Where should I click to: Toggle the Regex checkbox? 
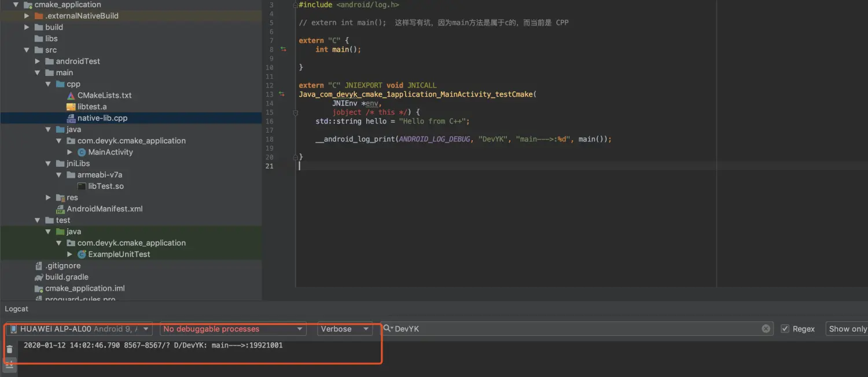785,329
